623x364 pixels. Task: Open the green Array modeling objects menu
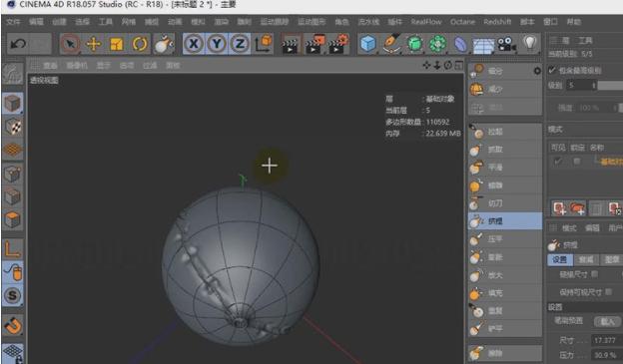click(x=437, y=43)
